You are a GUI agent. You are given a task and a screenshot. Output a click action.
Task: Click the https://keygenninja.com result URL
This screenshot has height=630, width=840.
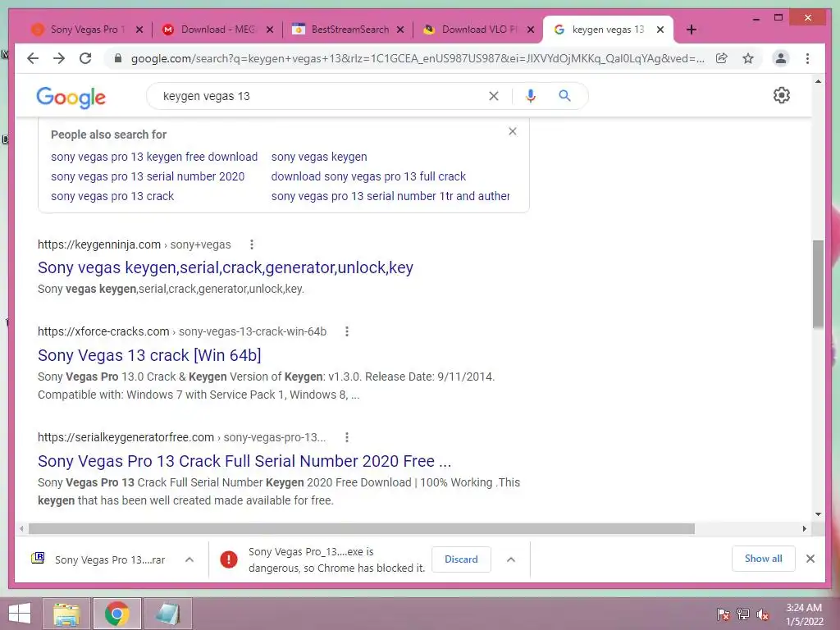click(x=99, y=244)
